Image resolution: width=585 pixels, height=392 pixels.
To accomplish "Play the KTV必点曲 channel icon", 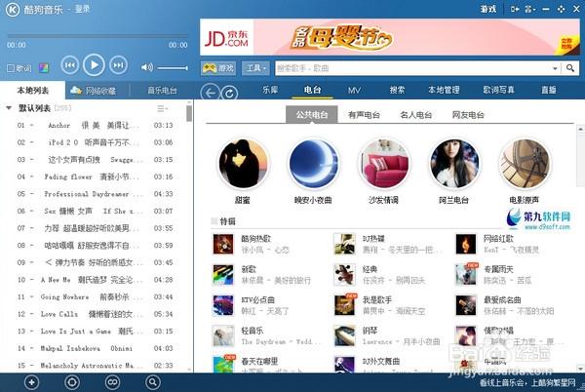I will 223,305.
